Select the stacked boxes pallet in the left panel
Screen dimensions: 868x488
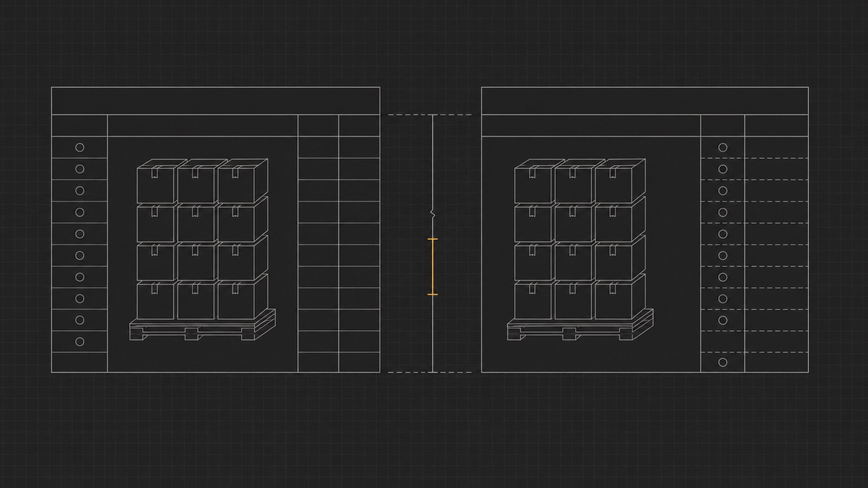[202, 249]
